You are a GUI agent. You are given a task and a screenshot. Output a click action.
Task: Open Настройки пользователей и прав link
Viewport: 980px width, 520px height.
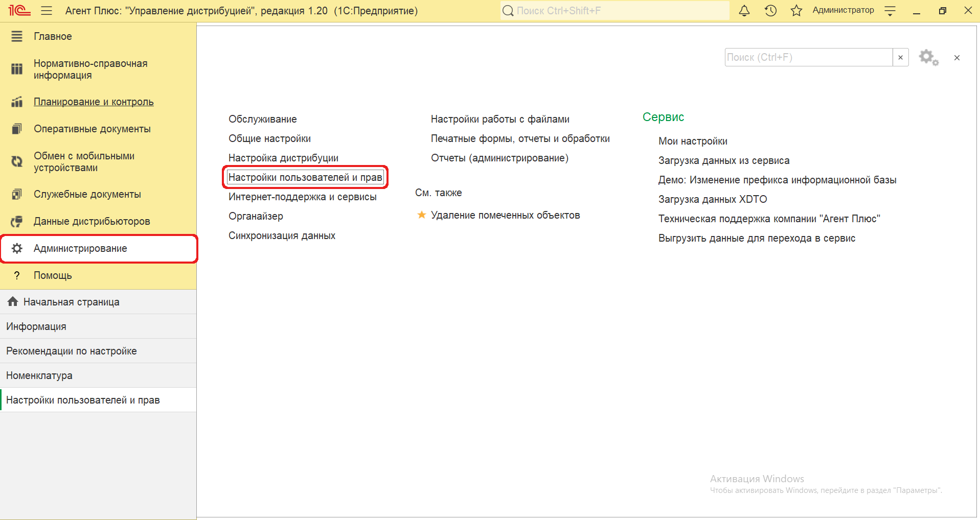[x=305, y=177]
